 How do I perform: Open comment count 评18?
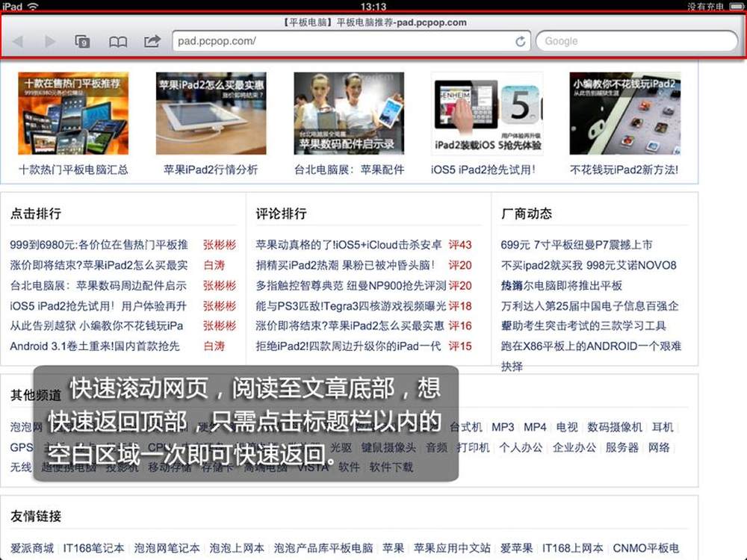click(459, 305)
